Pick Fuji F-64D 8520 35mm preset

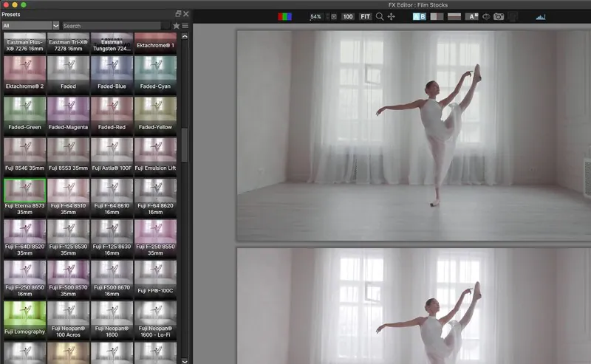point(24,238)
